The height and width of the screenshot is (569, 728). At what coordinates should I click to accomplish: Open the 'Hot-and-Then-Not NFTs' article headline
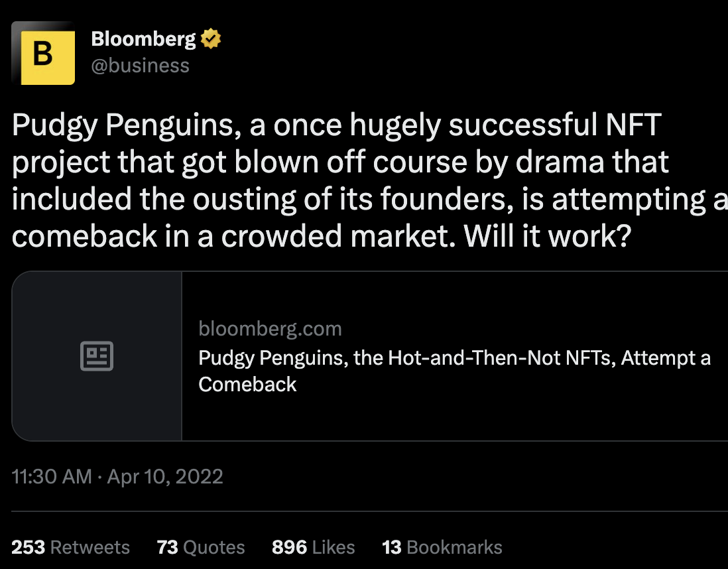454,358
